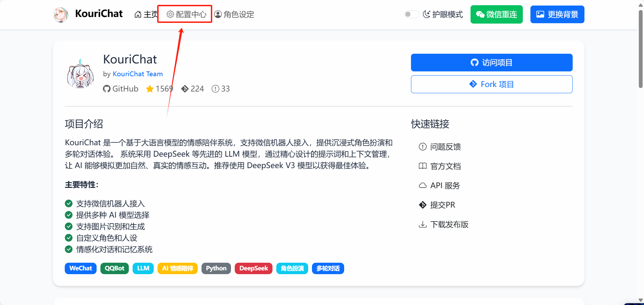Click the QQBot tag badge
The width and height of the screenshot is (644, 305).
(115, 269)
